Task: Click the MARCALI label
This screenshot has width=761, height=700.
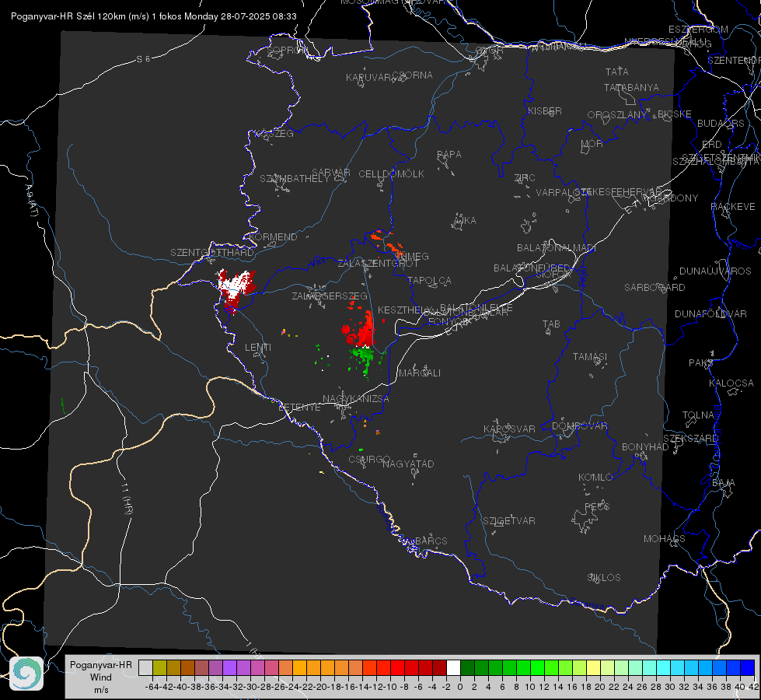Action: [420, 373]
